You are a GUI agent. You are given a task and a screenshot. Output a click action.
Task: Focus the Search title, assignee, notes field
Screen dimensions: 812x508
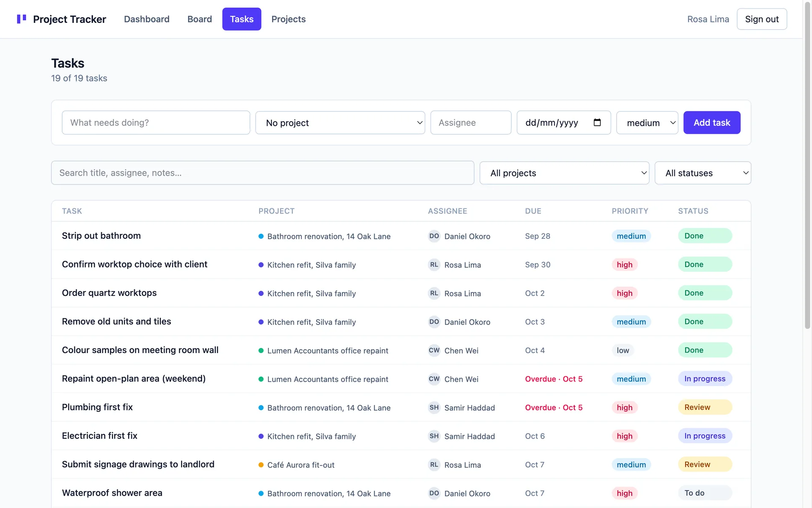pyautogui.click(x=263, y=173)
